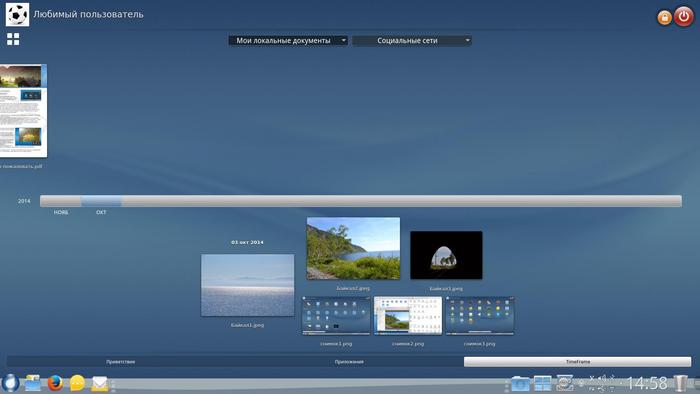Click the user avatar soccer ball
This screenshot has height=394, width=700.
[17, 15]
